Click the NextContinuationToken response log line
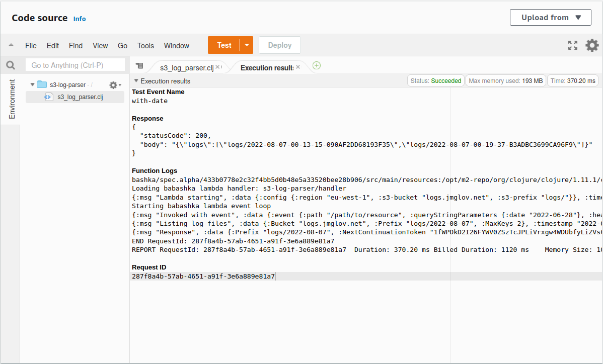 (x=366, y=232)
